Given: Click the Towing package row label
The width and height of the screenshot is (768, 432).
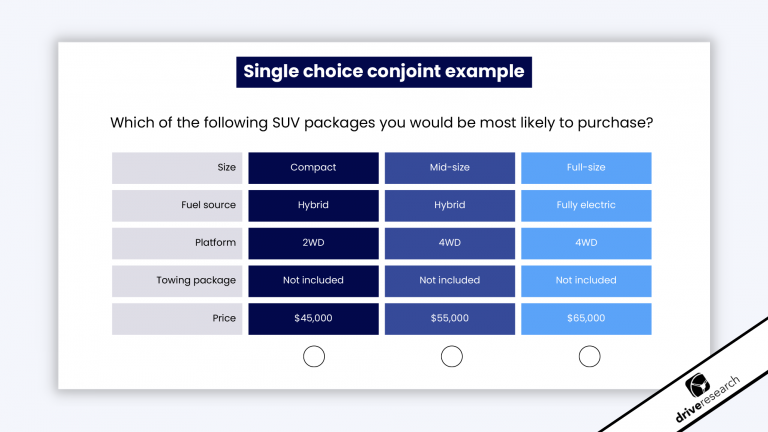Looking at the screenshot, I should [177, 281].
